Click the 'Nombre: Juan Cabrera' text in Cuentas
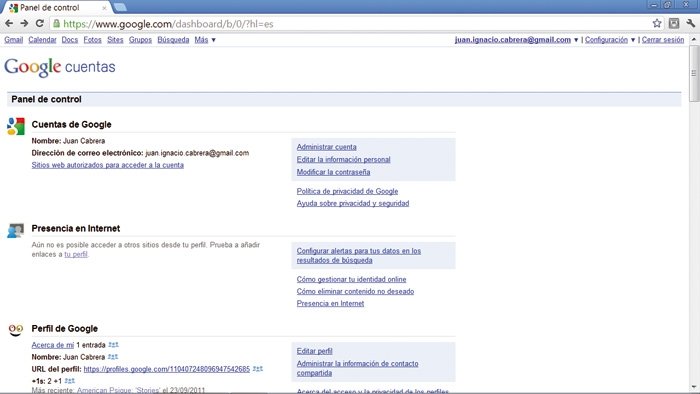The width and height of the screenshot is (700, 394). pyautogui.click(x=68, y=141)
